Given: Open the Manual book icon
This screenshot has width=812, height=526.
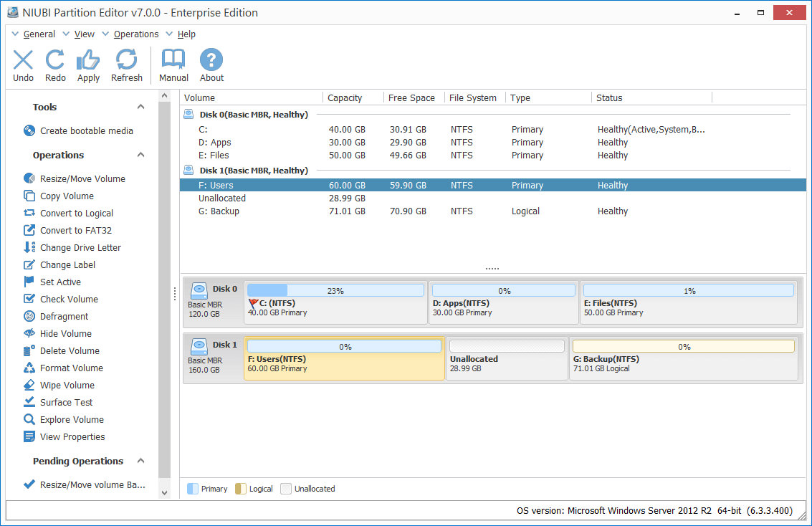Looking at the screenshot, I should pos(173,59).
